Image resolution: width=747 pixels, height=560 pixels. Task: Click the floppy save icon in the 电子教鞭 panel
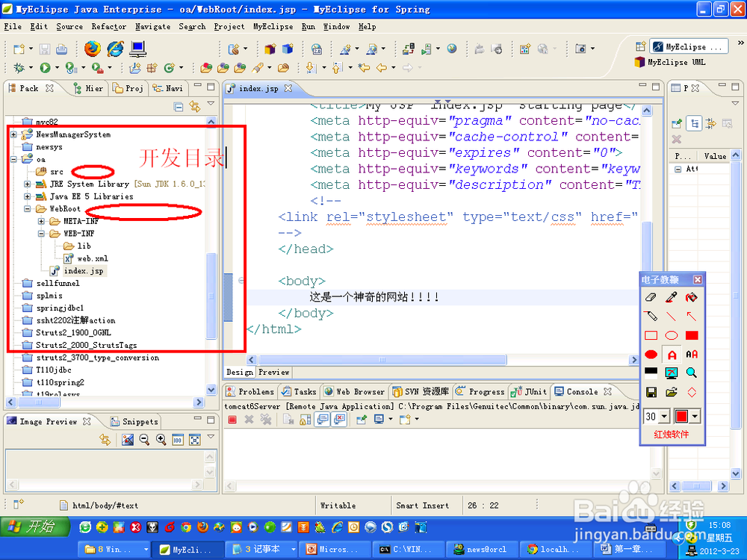(651, 392)
